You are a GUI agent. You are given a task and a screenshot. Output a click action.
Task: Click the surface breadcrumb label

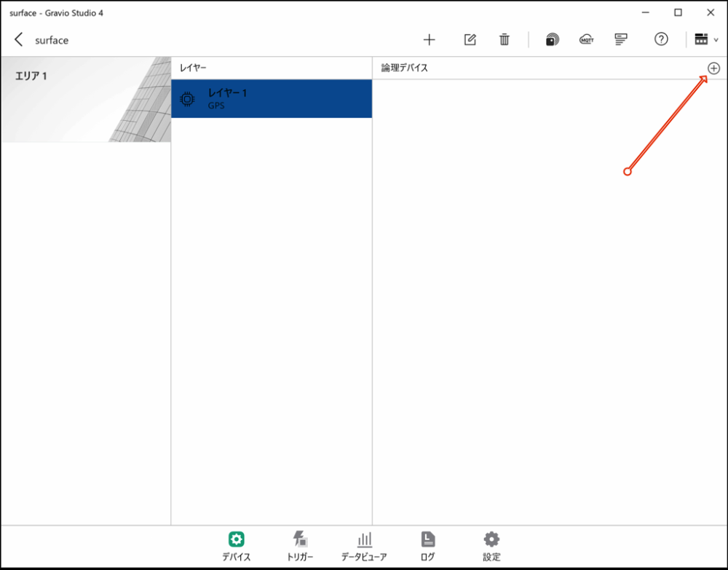tap(51, 40)
